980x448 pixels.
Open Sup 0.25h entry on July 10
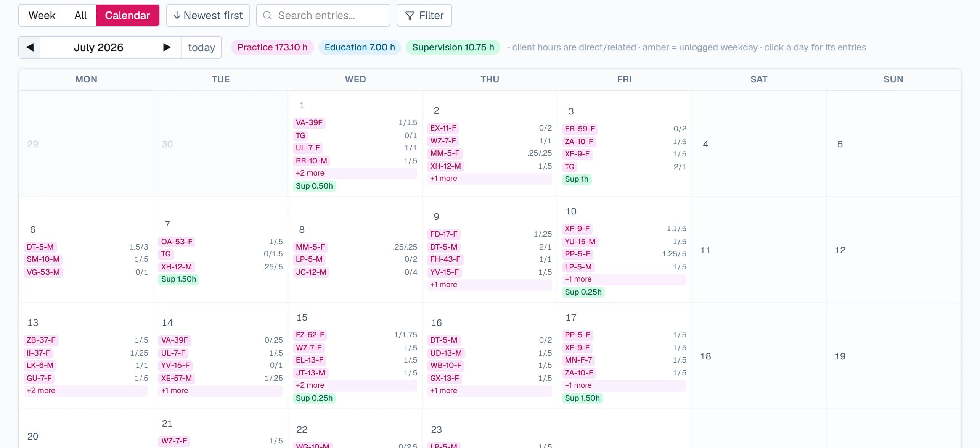[583, 292]
